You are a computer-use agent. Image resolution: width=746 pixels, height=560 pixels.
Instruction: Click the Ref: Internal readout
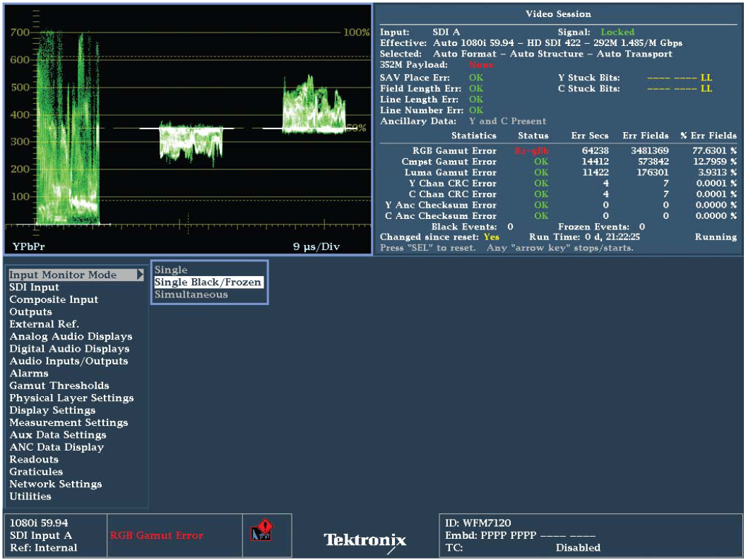click(x=43, y=547)
